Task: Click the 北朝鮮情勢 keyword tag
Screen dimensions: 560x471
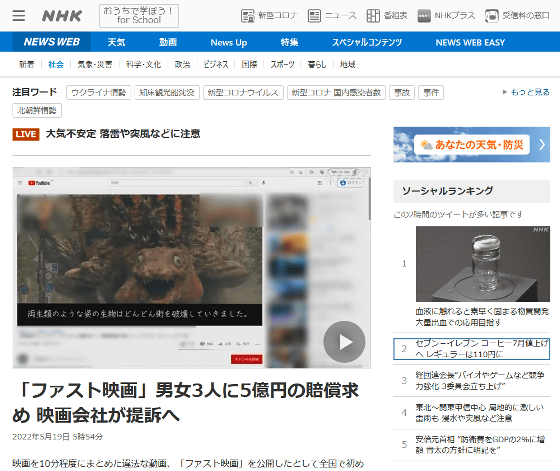Action: (x=37, y=110)
